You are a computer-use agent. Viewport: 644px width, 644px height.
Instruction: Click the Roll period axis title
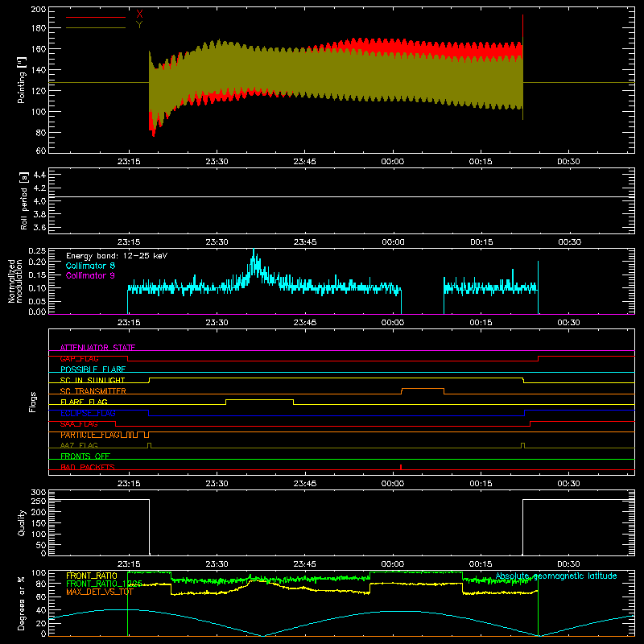[24, 200]
